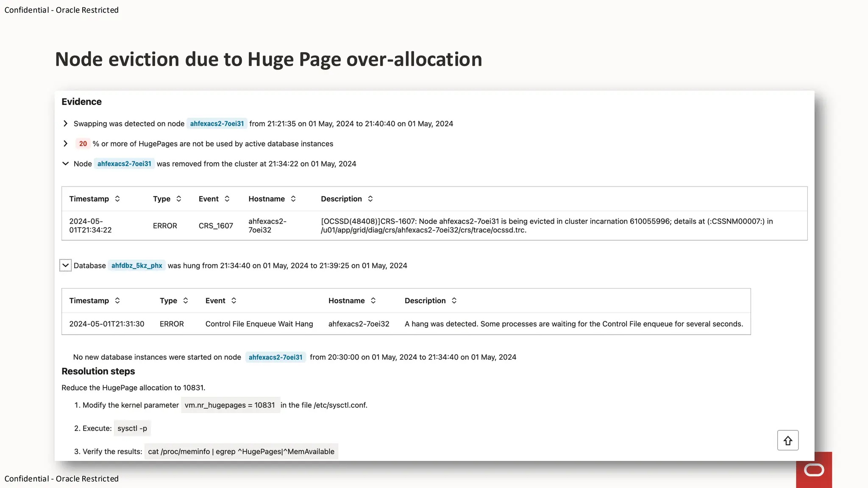
Task: Click the vm.nr_hugepages = 10831 code snippet
Action: click(230, 405)
